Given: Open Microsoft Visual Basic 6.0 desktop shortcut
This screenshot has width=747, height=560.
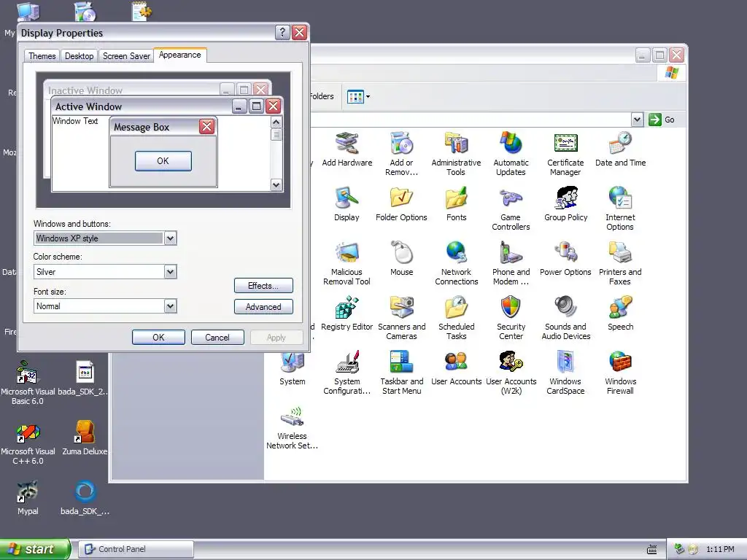Looking at the screenshot, I should [28, 382].
